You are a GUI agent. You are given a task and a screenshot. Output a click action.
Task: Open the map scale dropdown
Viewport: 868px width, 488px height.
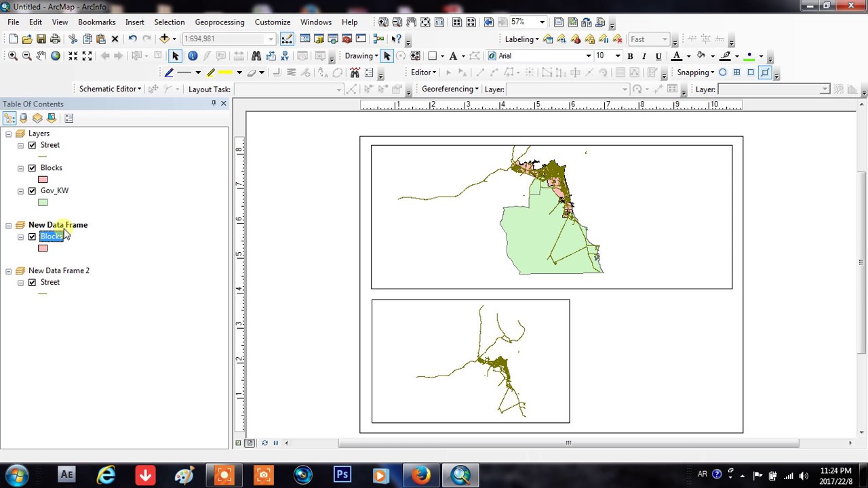[271, 39]
